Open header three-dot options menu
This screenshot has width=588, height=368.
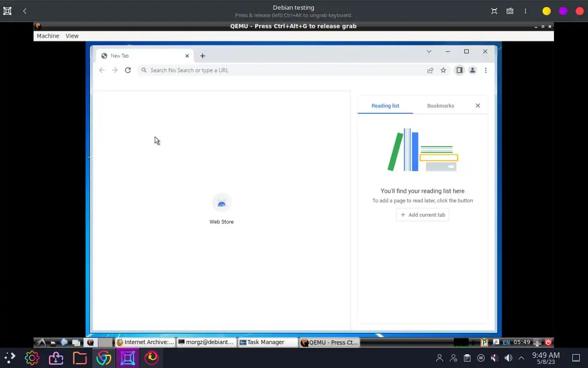coord(526,11)
